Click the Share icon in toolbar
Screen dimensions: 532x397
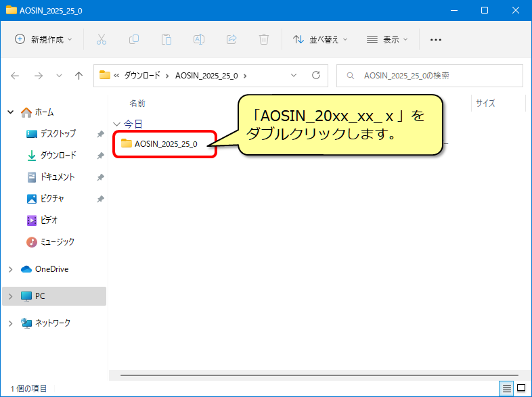(x=231, y=39)
